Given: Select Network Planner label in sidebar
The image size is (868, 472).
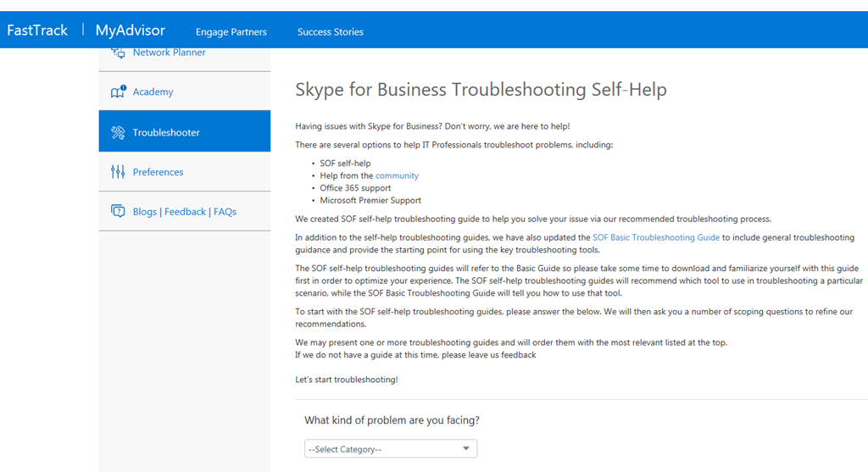Looking at the screenshot, I should point(169,53).
